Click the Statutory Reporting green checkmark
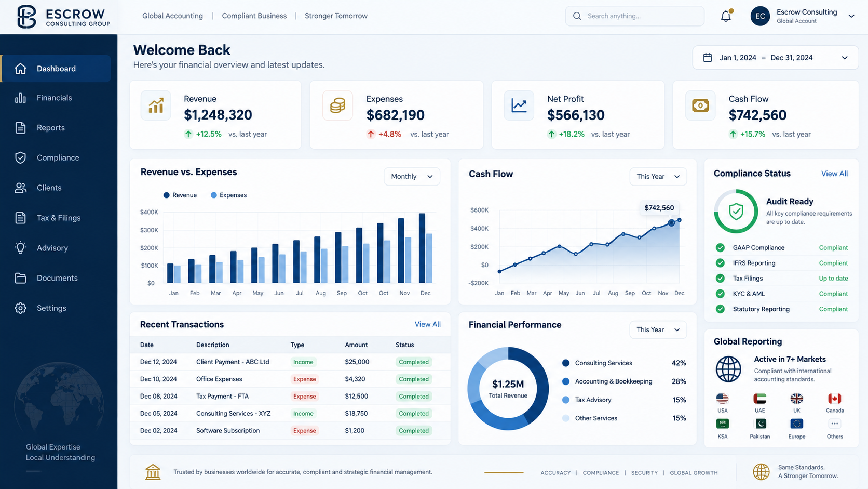The width and height of the screenshot is (868, 489). tap(720, 309)
